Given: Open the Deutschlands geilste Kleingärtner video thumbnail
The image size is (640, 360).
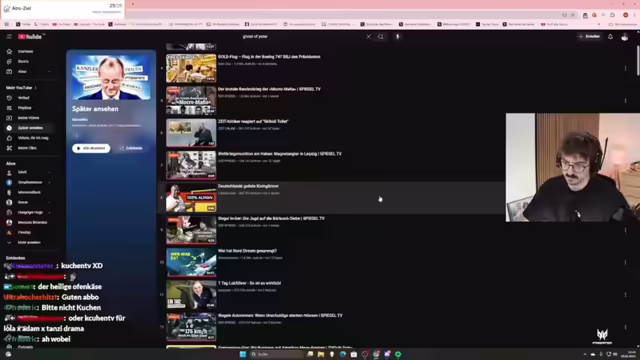Looking at the screenshot, I should pos(191,198).
